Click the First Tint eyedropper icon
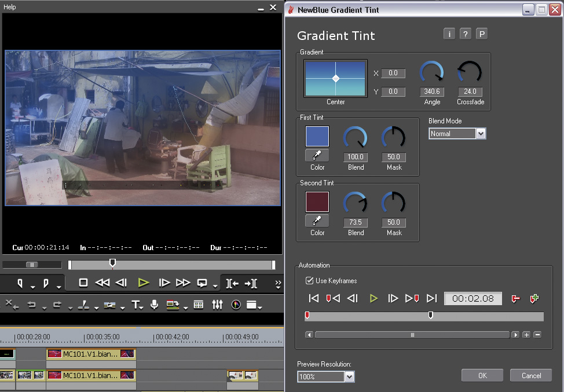Viewport: 564px width, 392px height. coord(317,155)
